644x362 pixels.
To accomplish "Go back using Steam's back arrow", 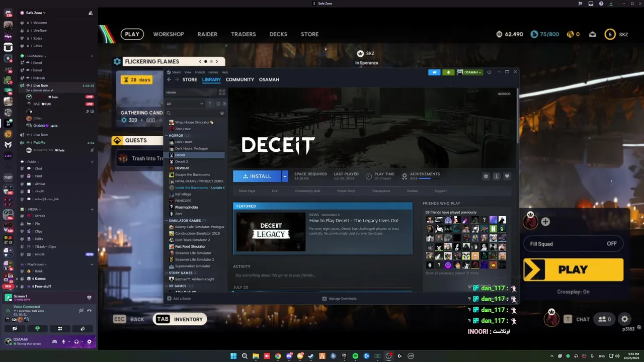I will [169, 79].
